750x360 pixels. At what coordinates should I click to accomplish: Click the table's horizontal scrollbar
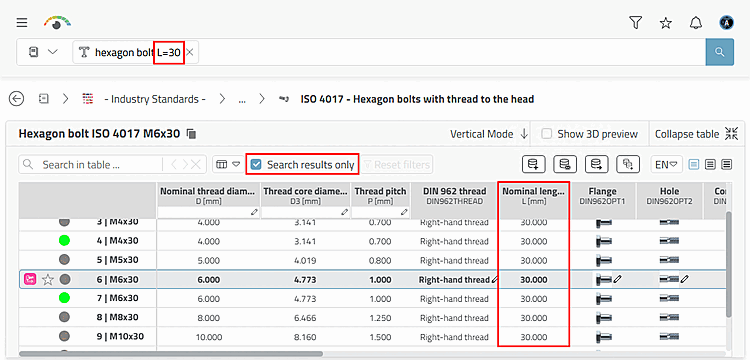(171, 354)
